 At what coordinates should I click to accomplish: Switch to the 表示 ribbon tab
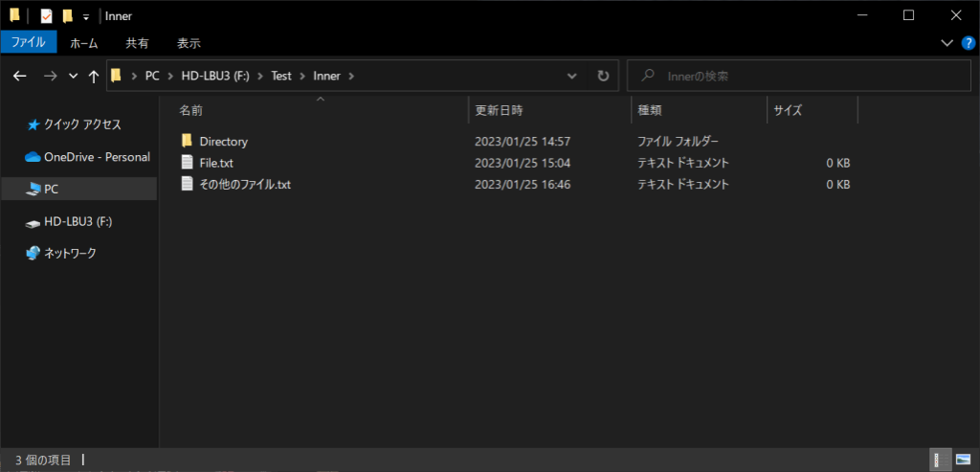[x=189, y=43]
